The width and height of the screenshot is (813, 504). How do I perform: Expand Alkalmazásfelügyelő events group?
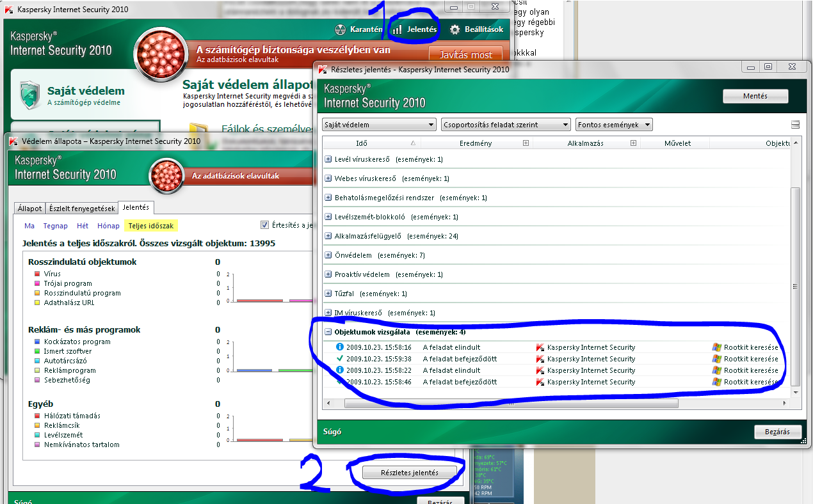328,236
